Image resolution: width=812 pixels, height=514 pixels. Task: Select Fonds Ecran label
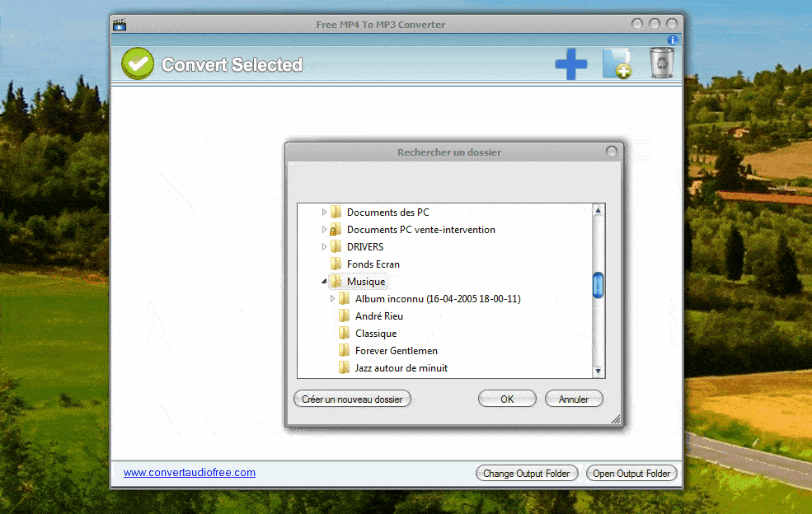[x=373, y=264]
